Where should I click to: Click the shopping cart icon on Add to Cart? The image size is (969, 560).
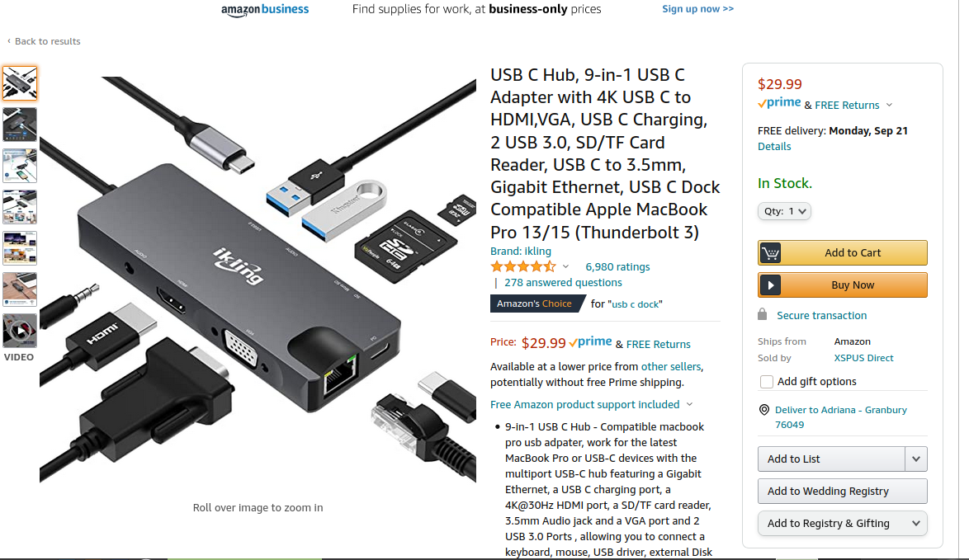(x=770, y=252)
